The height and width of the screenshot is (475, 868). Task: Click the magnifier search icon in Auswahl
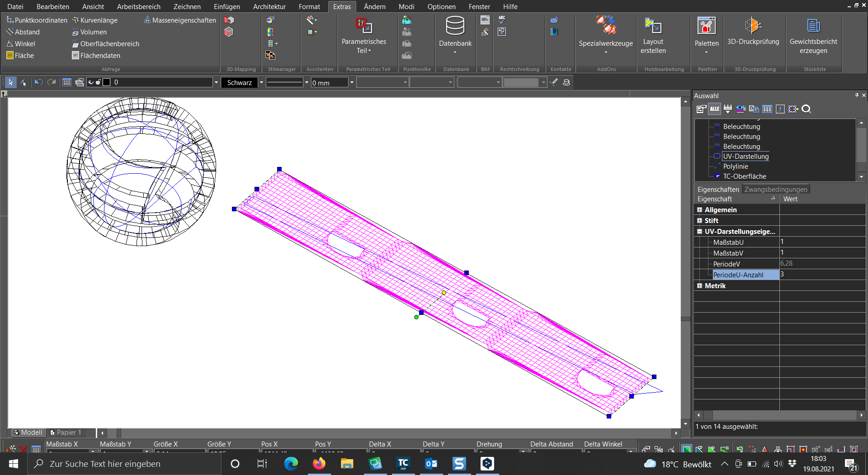[x=807, y=109]
